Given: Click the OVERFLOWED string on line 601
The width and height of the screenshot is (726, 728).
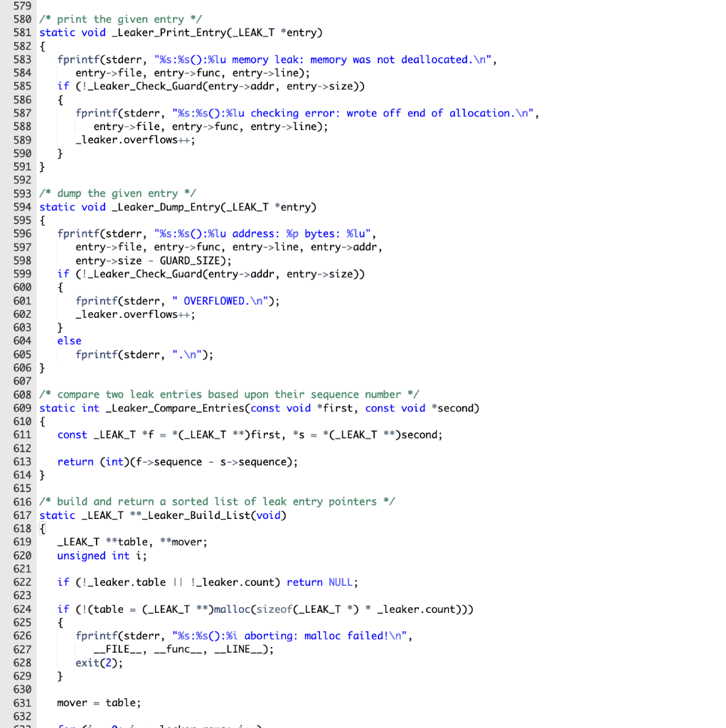Looking at the screenshot, I should point(220,301).
